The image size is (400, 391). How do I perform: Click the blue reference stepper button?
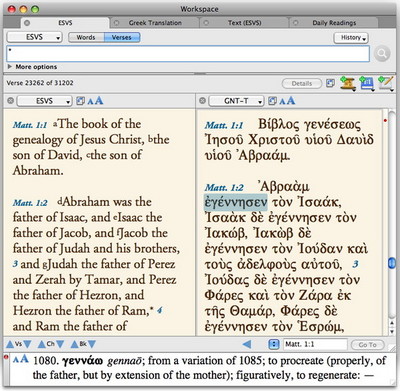point(274,344)
